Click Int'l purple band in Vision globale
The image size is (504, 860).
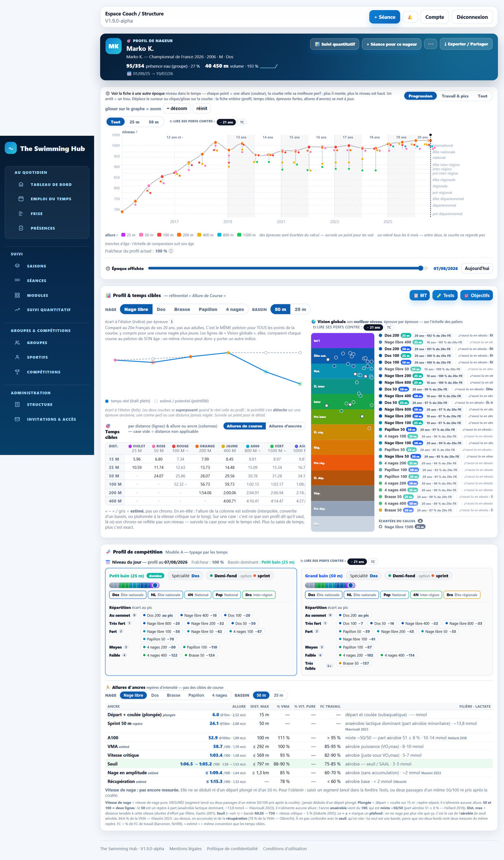pos(343,341)
